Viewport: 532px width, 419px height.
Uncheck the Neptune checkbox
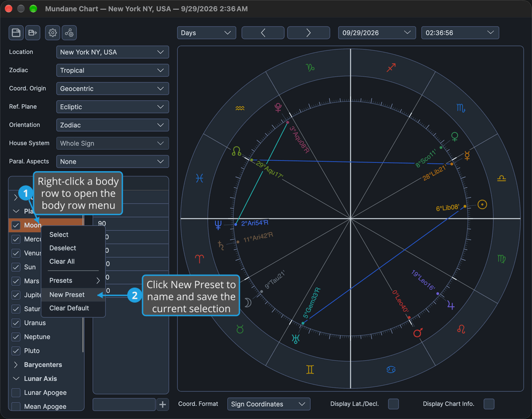tap(16, 337)
